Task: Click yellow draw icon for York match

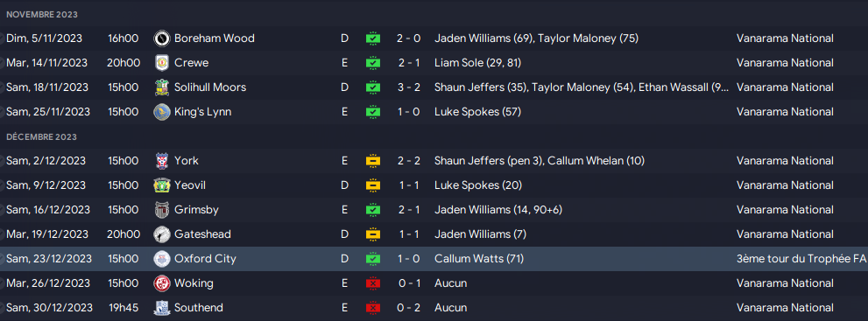Action: pos(373,161)
